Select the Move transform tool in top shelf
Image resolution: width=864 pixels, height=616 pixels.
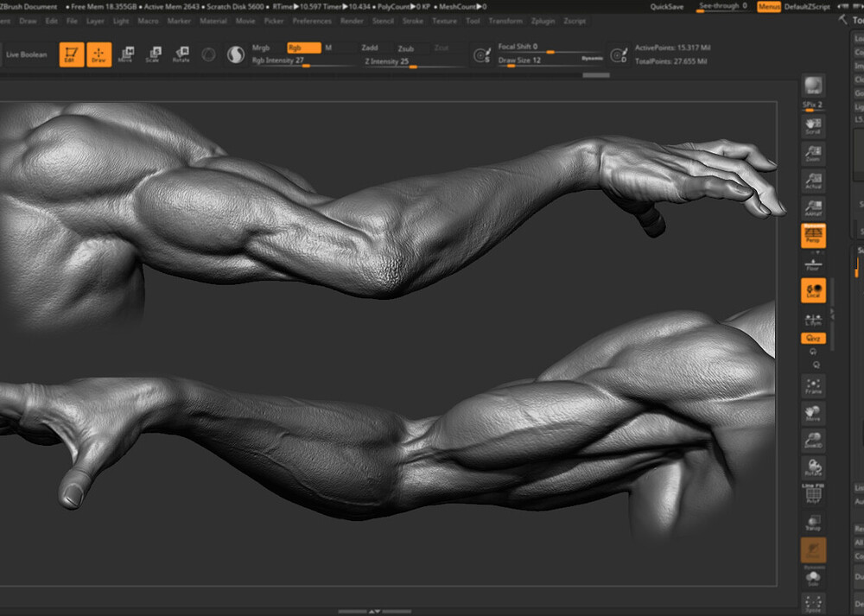(126, 54)
